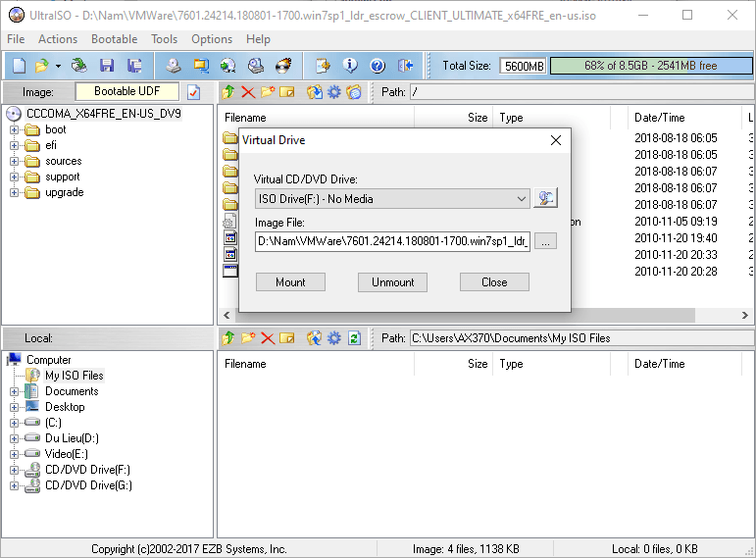Image resolution: width=756 pixels, height=558 pixels.
Task: Select My ISO Files in Local tree
Action: 75,376
